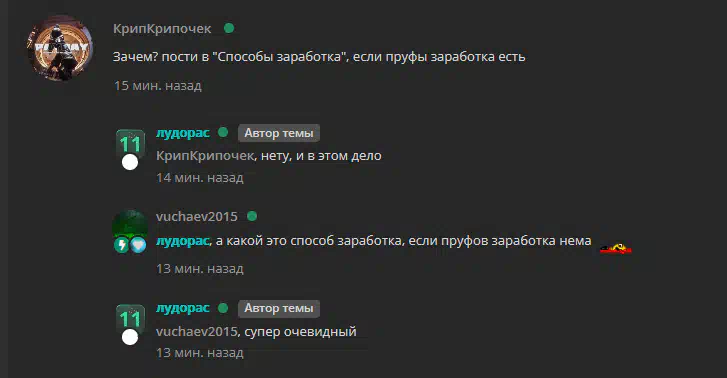Viewport: 727px width, 378px height.
Task: Open the '14 мин. назад' timestamp
Action: [200, 178]
